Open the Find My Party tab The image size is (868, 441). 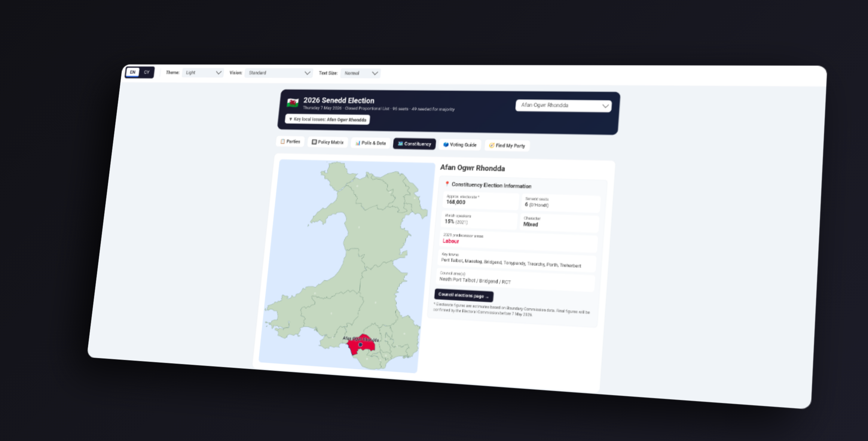pyautogui.click(x=507, y=146)
